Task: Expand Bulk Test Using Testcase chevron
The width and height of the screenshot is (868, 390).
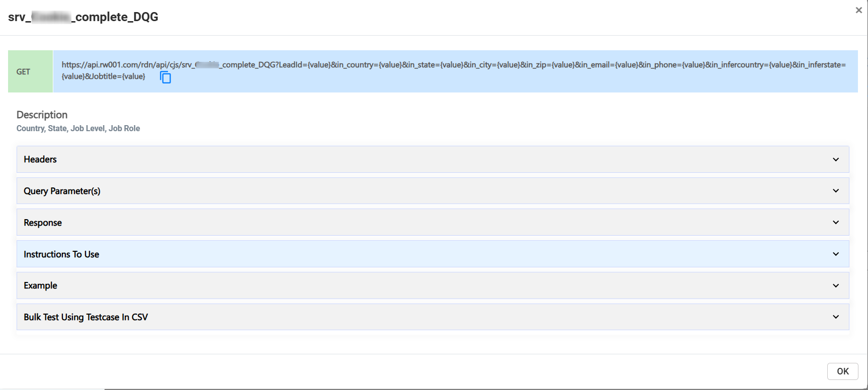Action: pyautogui.click(x=835, y=317)
